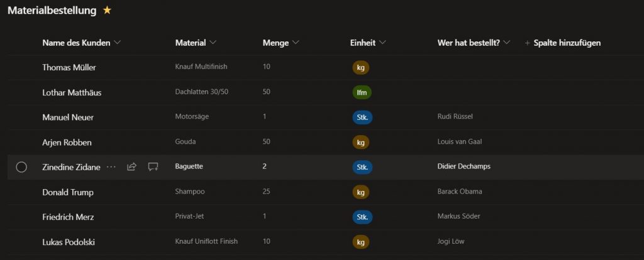This screenshot has height=260, width=644.
Task: Open the Thomas Müller list item
Action: (69, 67)
